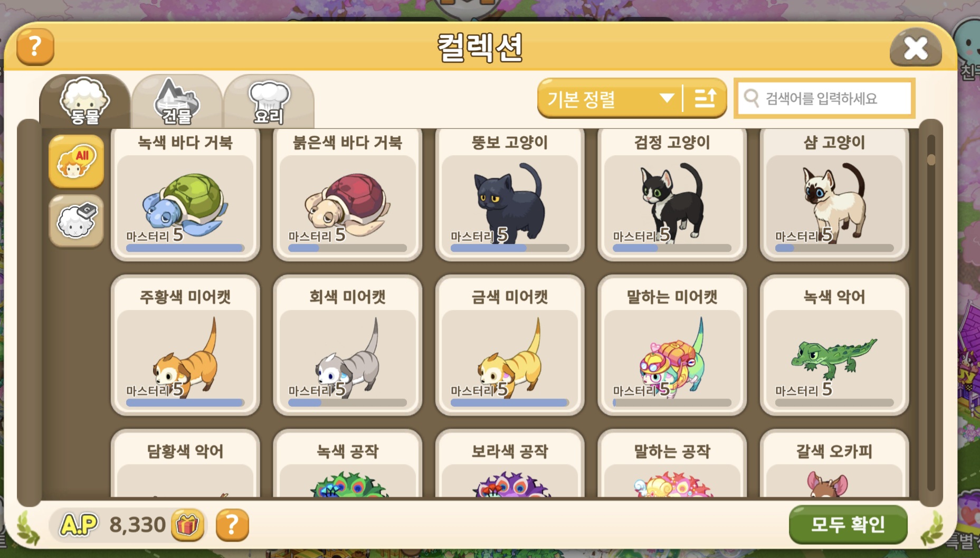Switch to the 요리 tab
The image size is (980, 558).
(x=269, y=101)
